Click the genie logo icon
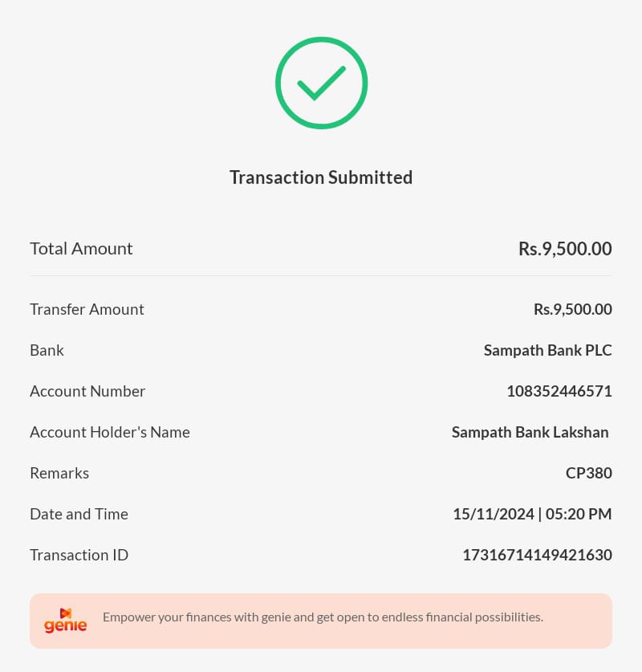642x672 pixels. pos(66,620)
